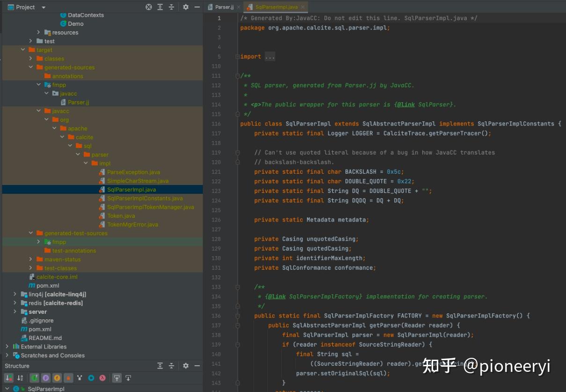Locate opened file with the Project panel crosshair icon
The height and width of the screenshot is (392, 566).
pyautogui.click(x=148, y=7)
